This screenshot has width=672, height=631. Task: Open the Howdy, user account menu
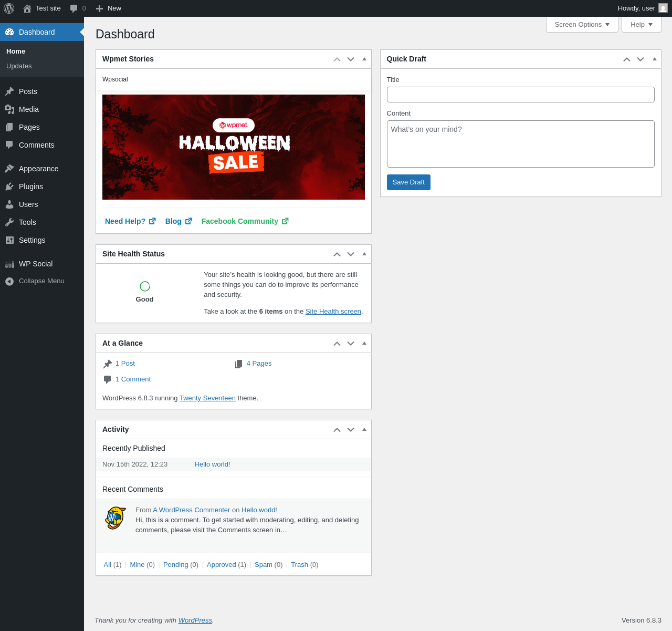[643, 8]
